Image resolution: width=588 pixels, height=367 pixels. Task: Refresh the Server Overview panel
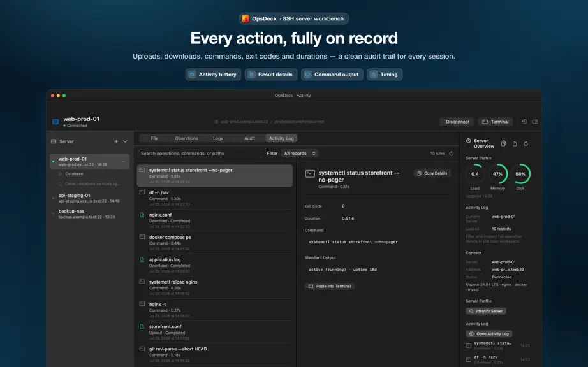[x=526, y=143]
